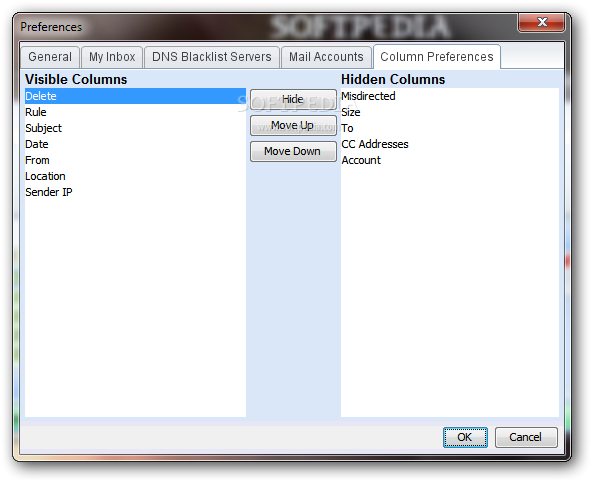Screen dimensions: 592x482
Task: Dismiss the dialog with the Cancel button
Action: (526, 437)
